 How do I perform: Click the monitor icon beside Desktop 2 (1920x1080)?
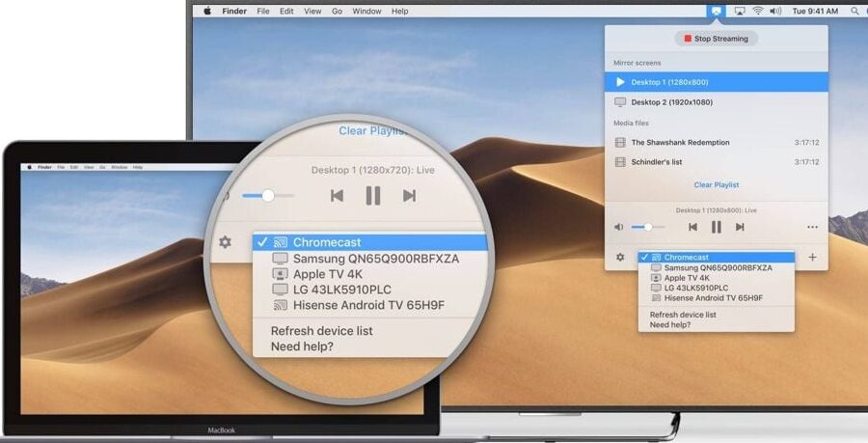[x=620, y=102]
